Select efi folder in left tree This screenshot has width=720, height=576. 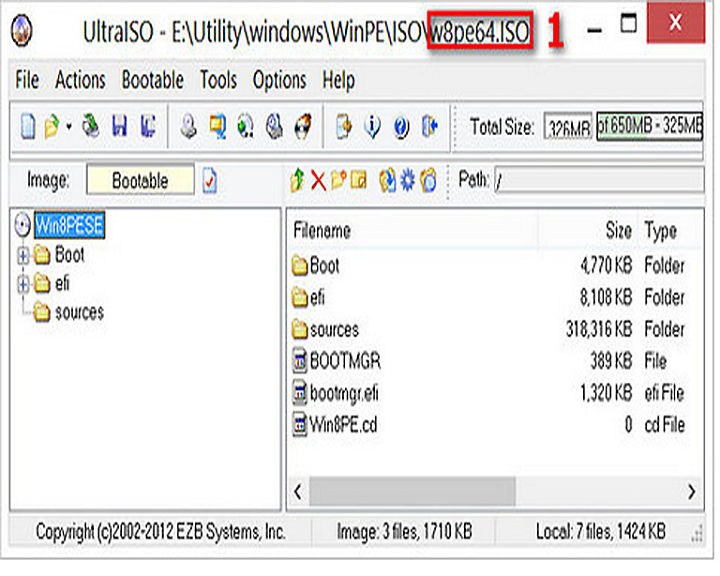click(62, 283)
